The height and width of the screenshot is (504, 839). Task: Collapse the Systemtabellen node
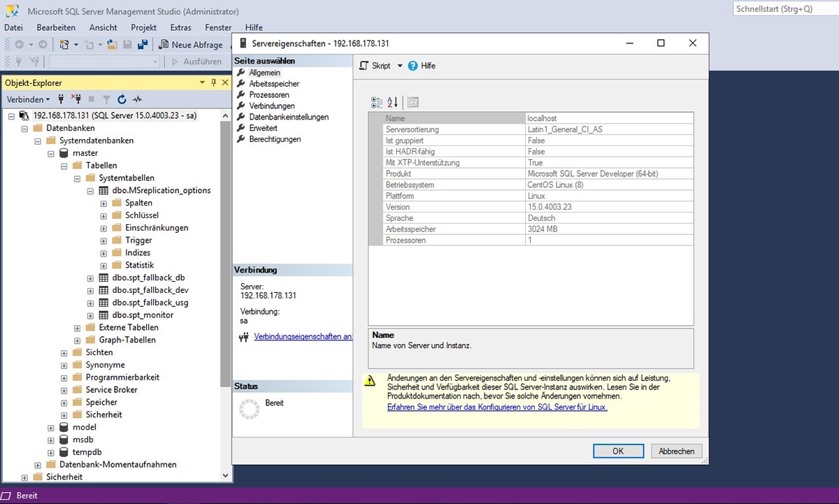pos(77,178)
